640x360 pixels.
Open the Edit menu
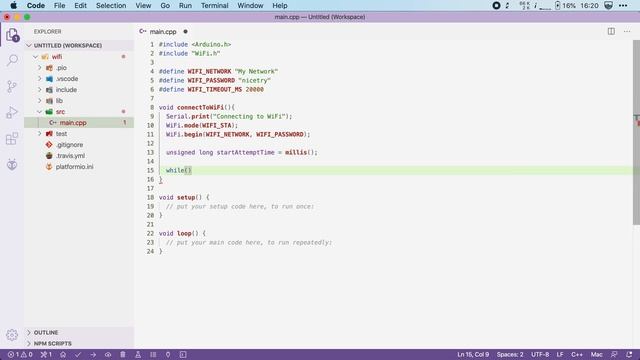pyautogui.click(x=80, y=6)
